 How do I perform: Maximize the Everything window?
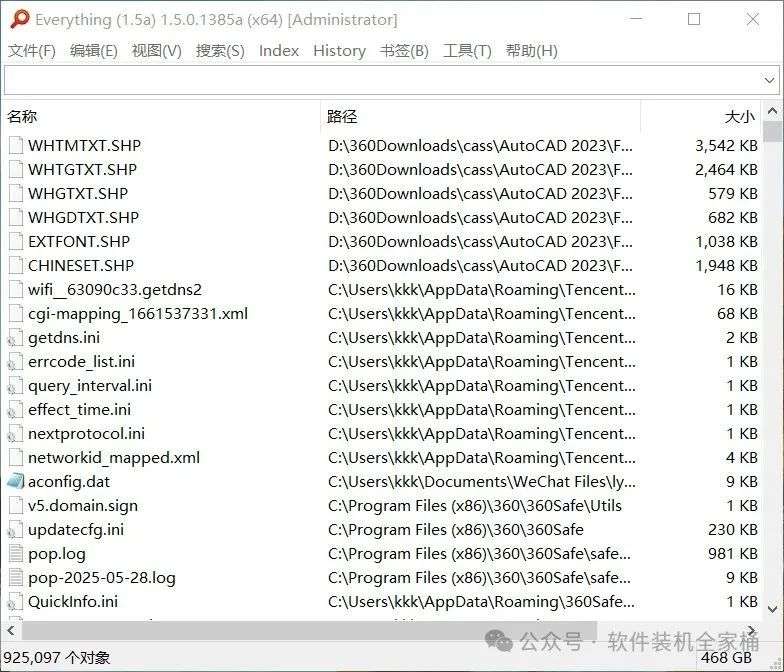click(694, 19)
